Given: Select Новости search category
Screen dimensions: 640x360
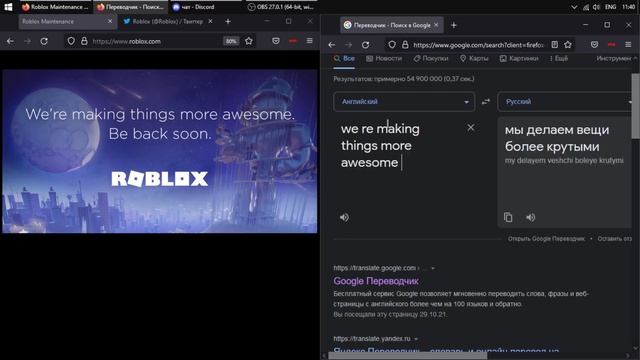Looking at the screenshot, I should pos(384,59).
